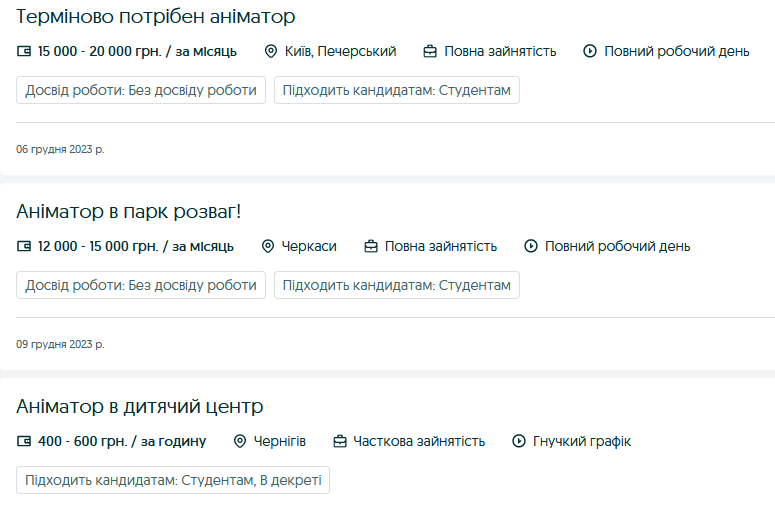The width and height of the screenshot is (775, 508).
Task: Click Студентам tag in the Черкаси listing
Action: [397, 285]
